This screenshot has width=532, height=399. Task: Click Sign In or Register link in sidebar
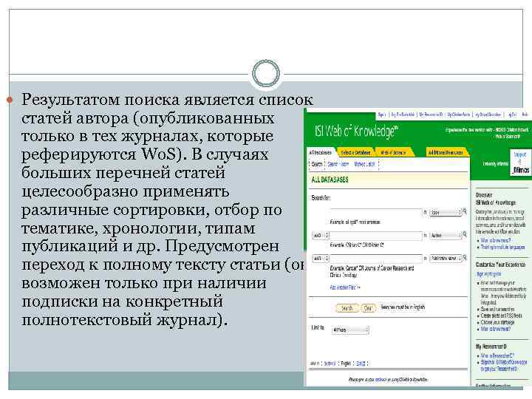click(488, 274)
